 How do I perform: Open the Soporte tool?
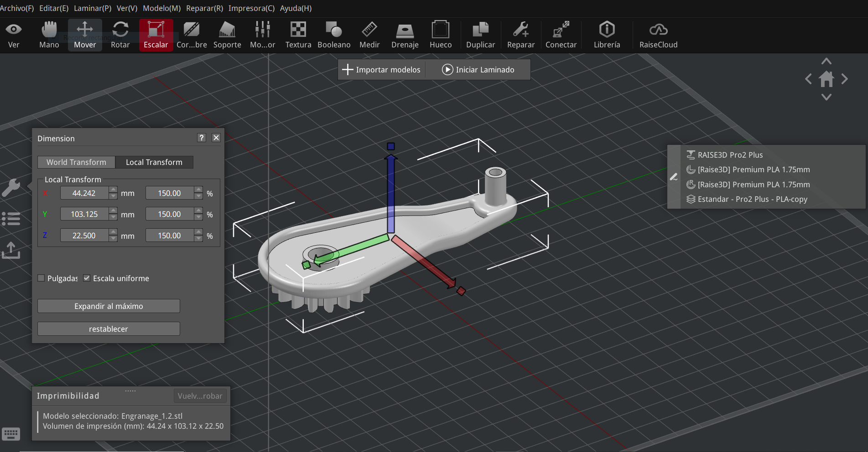click(x=227, y=35)
